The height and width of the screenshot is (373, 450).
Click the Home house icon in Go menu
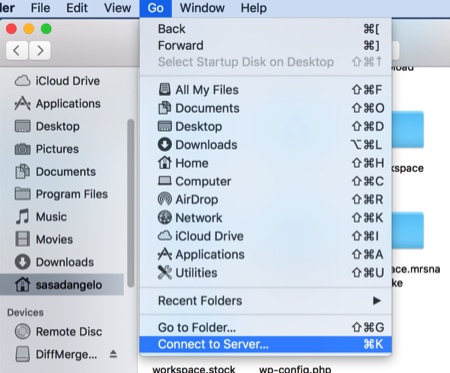[165, 163]
